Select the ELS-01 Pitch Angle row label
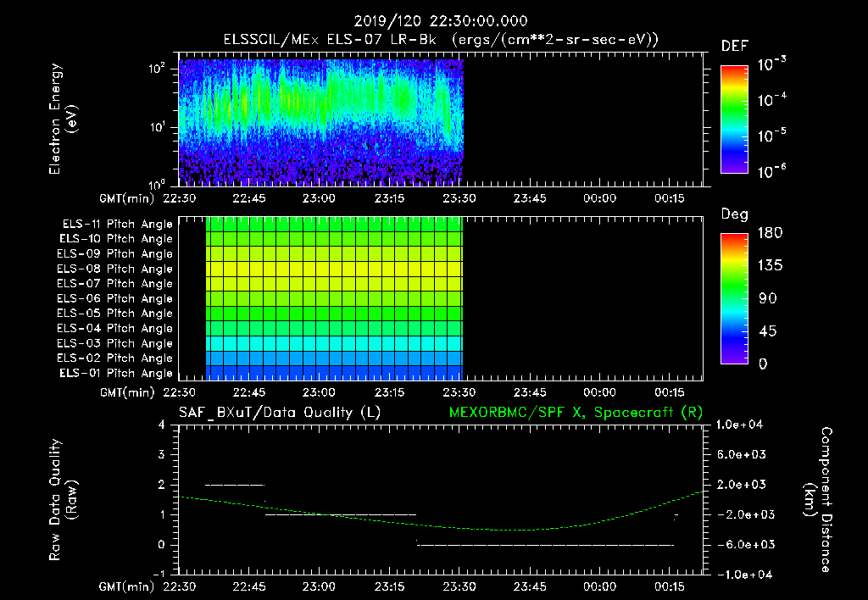Viewport: 868px width, 600px height. click(x=116, y=374)
